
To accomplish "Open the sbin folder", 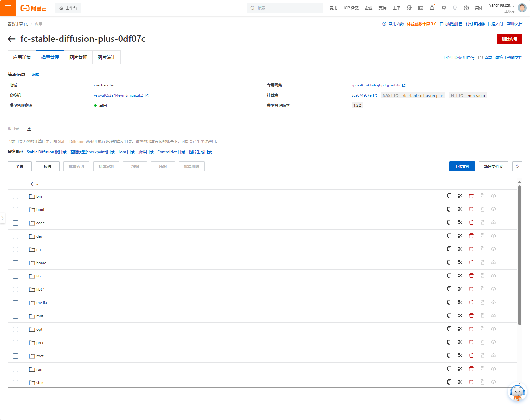I will coord(40,383).
